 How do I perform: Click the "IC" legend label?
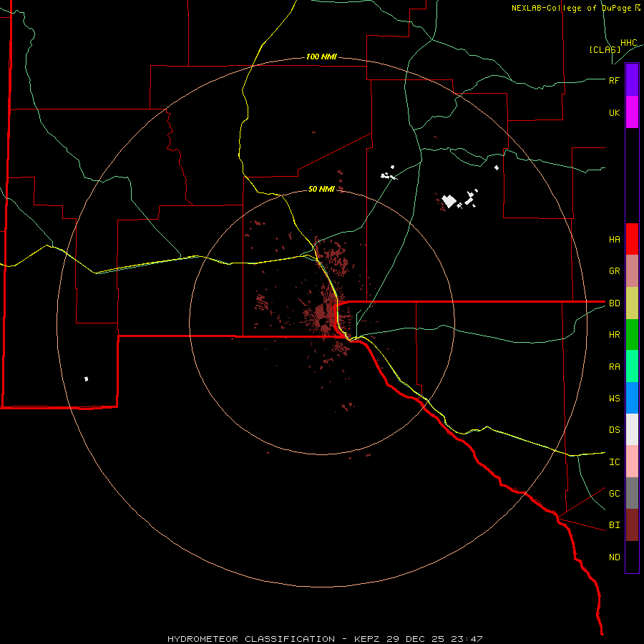coord(614,462)
